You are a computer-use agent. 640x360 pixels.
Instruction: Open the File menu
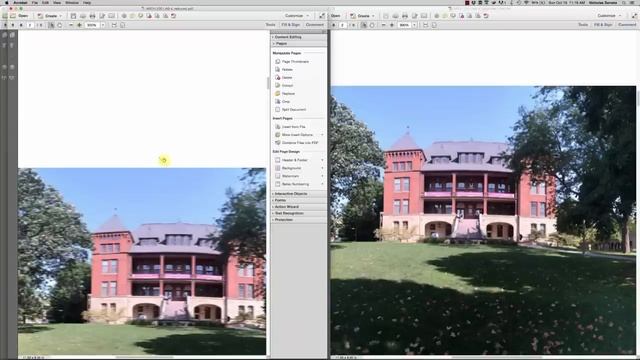click(x=35, y=2)
